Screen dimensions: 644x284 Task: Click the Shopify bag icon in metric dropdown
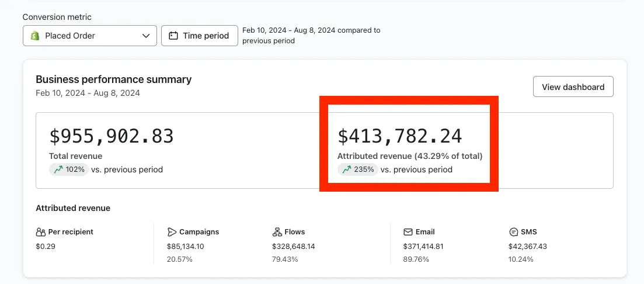(34, 36)
